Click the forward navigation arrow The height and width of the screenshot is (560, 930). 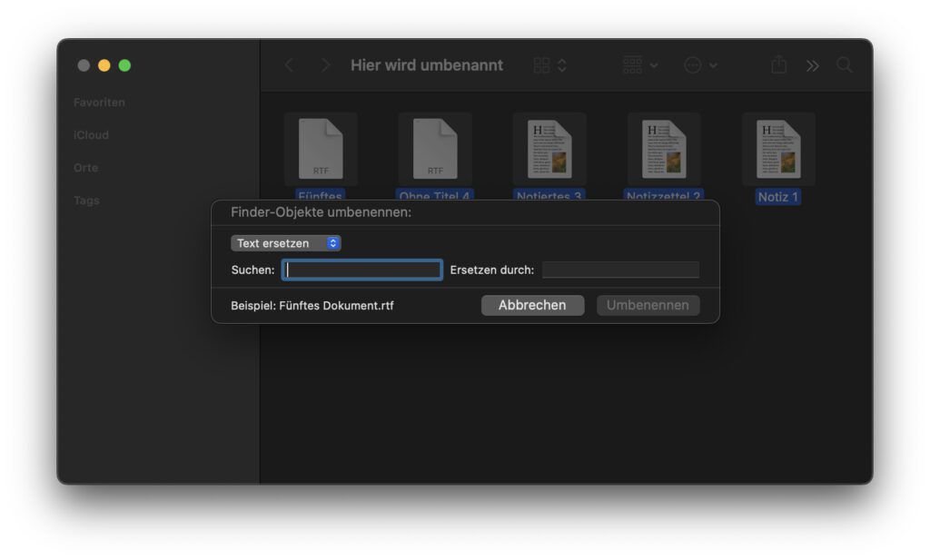pyautogui.click(x=325, y=65)
